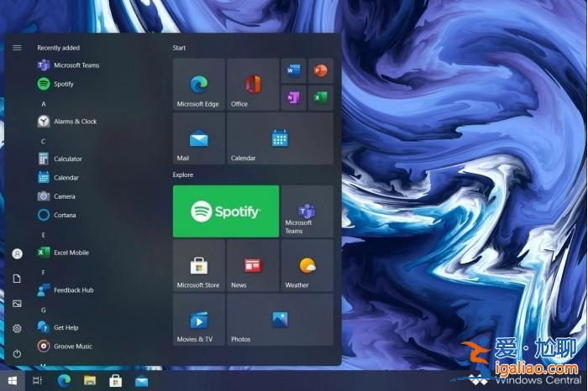Screen dimensions: 588x391
Task: Open Microsoft Teams from app list
Action: pos(76,65)
